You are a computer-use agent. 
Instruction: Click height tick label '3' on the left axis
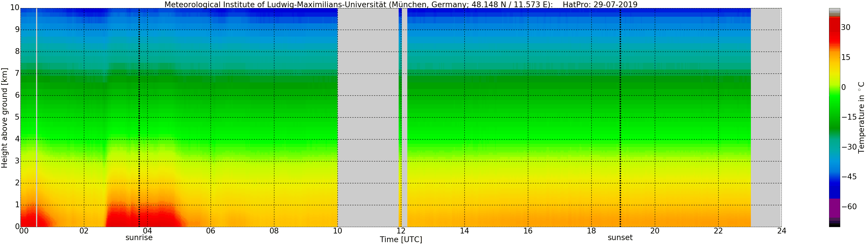pos(17,161)
